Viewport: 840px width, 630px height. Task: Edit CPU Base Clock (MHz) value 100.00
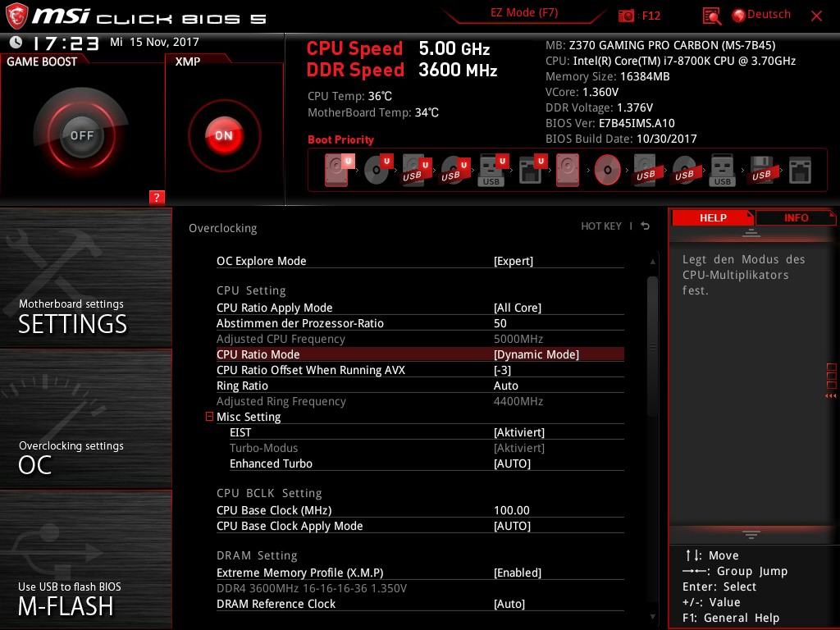[512, 510]
